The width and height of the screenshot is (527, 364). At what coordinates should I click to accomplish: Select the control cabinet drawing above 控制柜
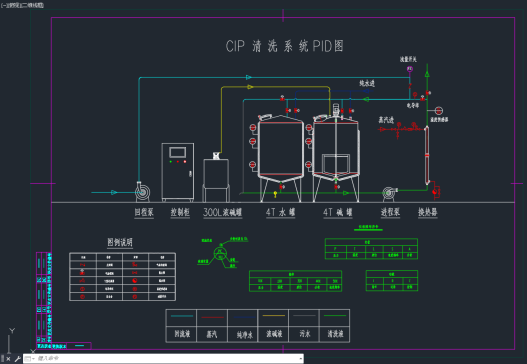point(178,172)
